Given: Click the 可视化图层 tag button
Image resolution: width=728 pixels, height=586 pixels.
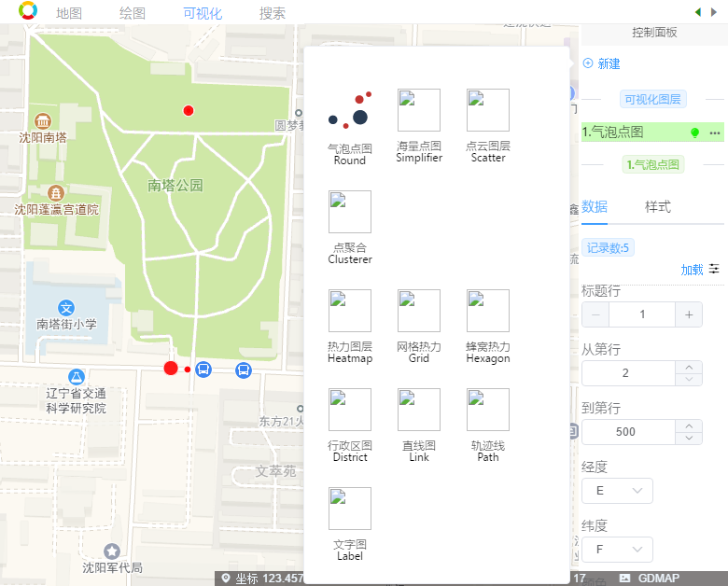Looking at the screenshot, I should (x=652, y=99).
